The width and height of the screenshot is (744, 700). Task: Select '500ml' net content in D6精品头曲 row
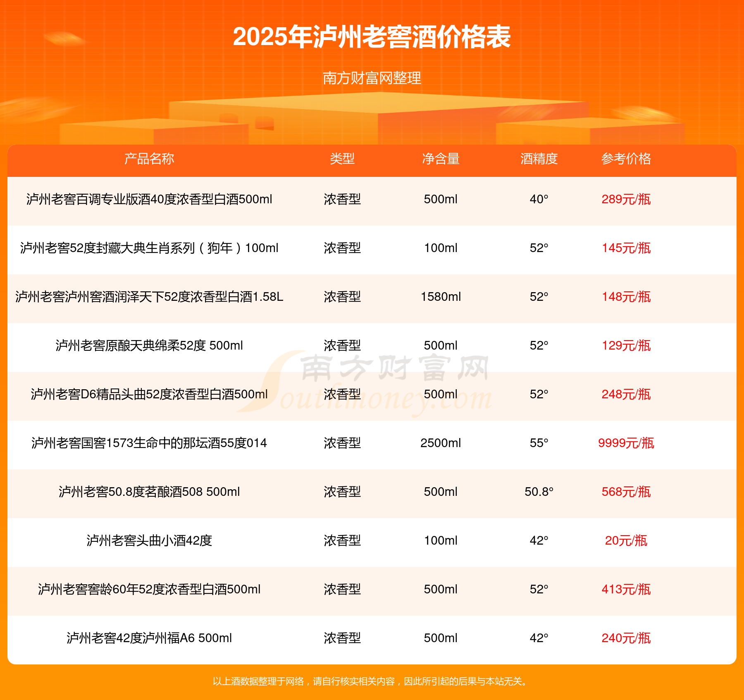tap(441, 394)
